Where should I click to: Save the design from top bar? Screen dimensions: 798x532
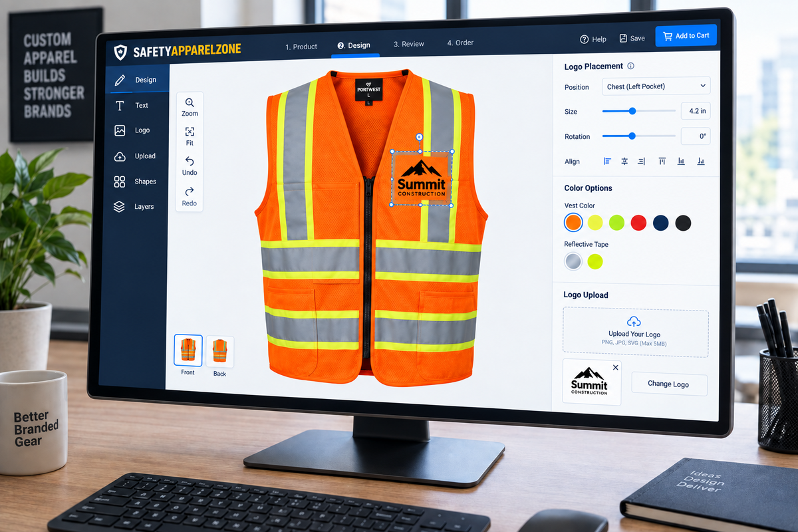coord(632,39)
